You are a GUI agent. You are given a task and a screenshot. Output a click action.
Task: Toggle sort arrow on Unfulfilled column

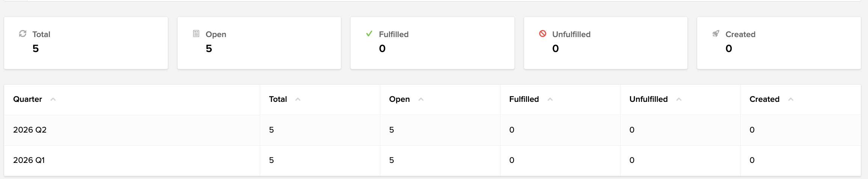click(x=679, y=99)
